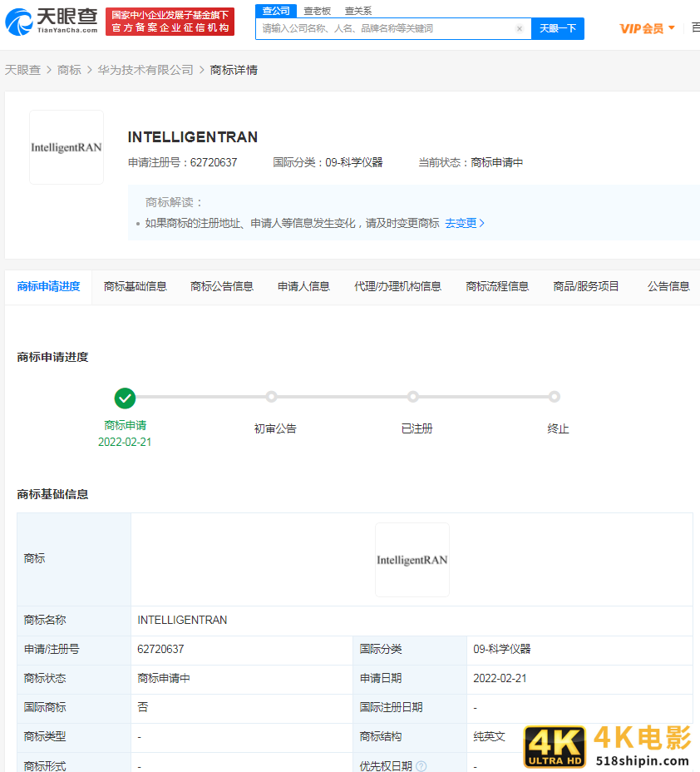The width and height of the screenshot is (700, 772).
Task: Click the 初审公告 progress step circle
Action: point(271,396)
